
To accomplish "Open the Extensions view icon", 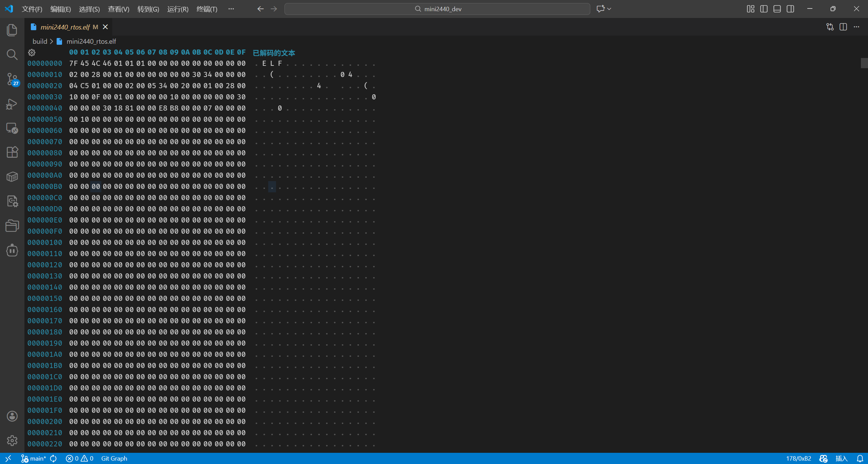I will coord(12,152).
